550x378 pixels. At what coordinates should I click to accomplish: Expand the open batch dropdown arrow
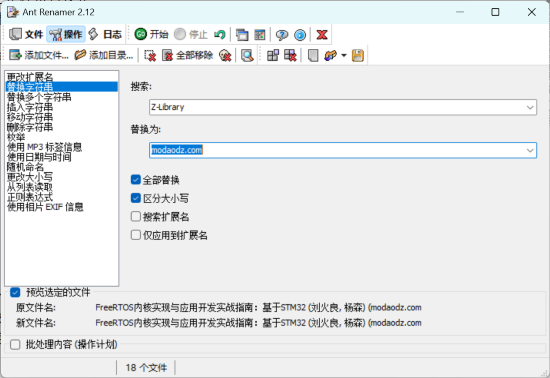coord(344,55)
